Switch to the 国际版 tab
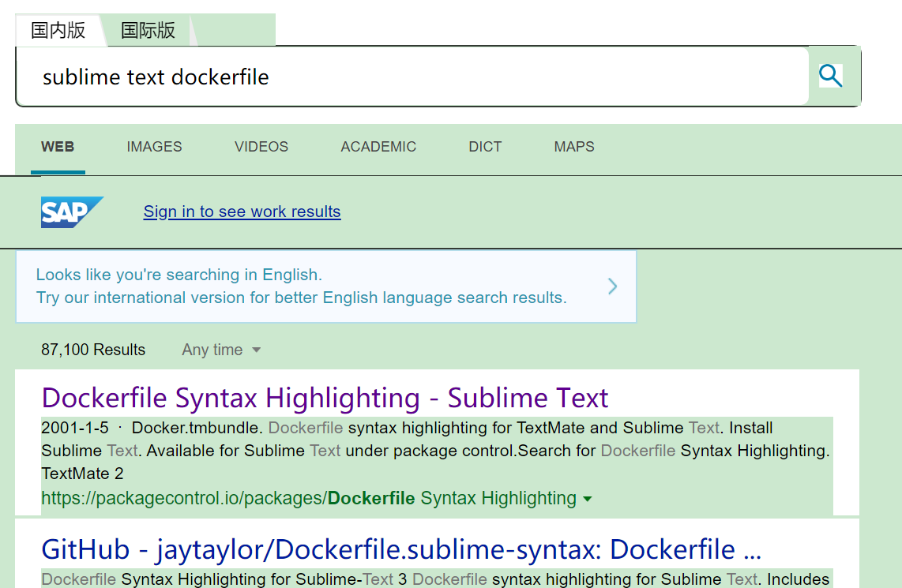The width and height of the screenshot is (902, 588). [x=148, y=30]
